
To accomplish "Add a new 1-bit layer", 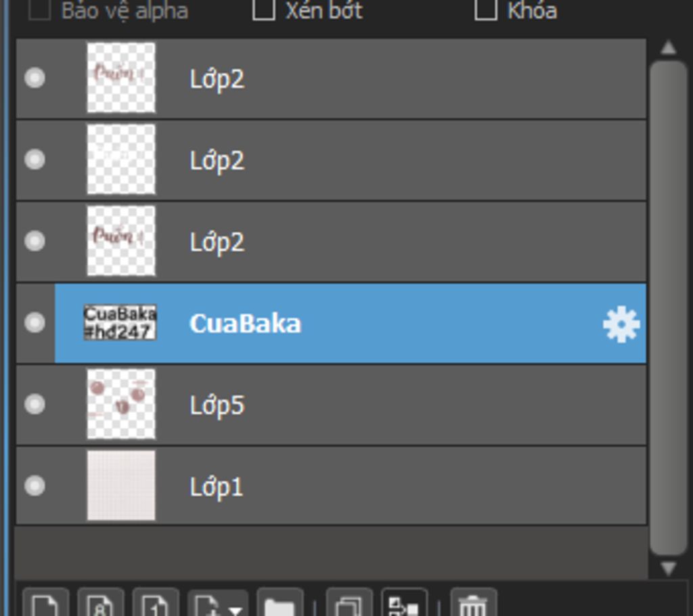I will point(156,602).
